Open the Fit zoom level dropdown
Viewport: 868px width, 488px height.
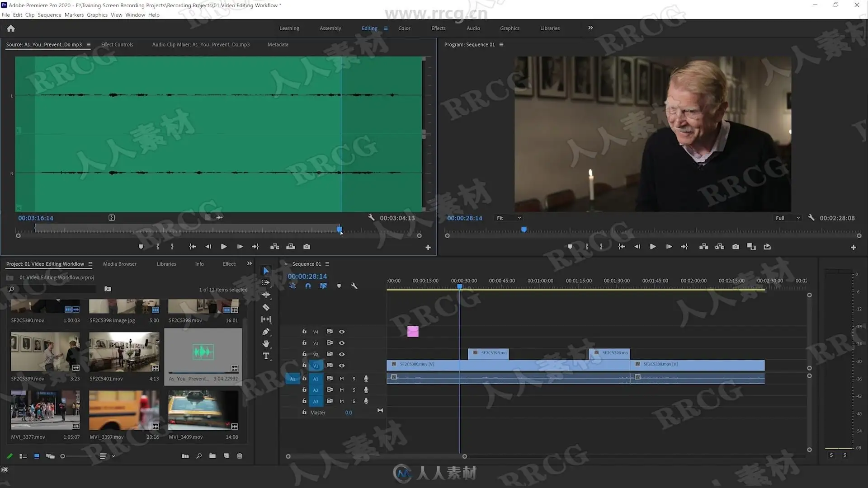coord(509,218)
